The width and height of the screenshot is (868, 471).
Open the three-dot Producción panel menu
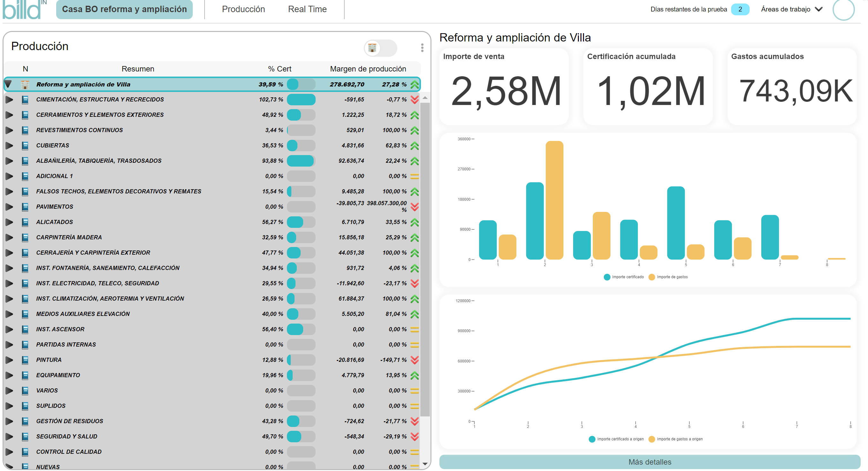tap(422, 48)
